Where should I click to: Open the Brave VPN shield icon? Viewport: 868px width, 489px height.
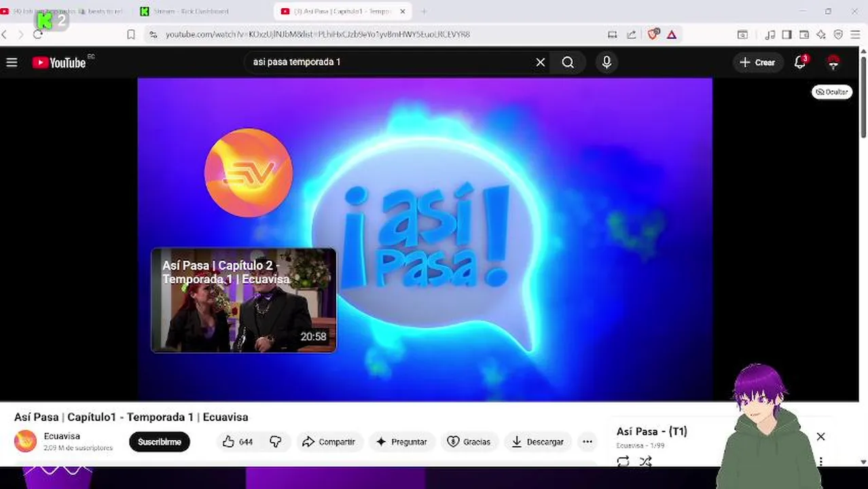838,34
